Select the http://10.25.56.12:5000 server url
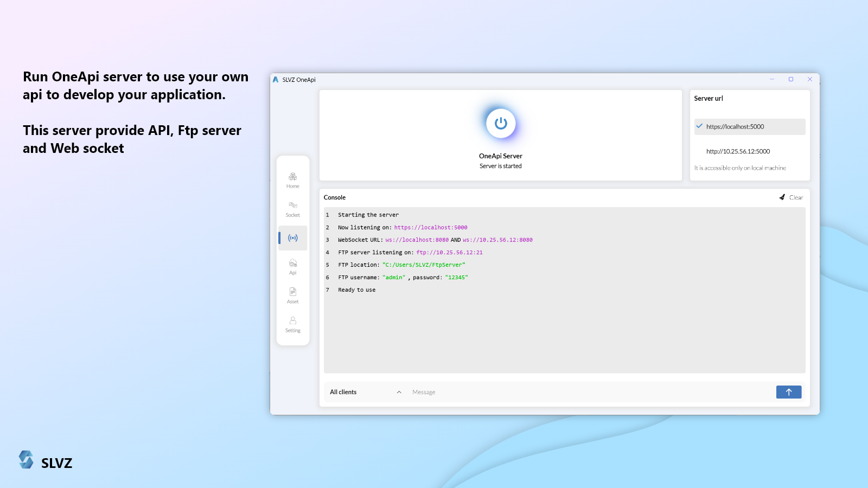The image size is (868, 488). pos(738,151)
